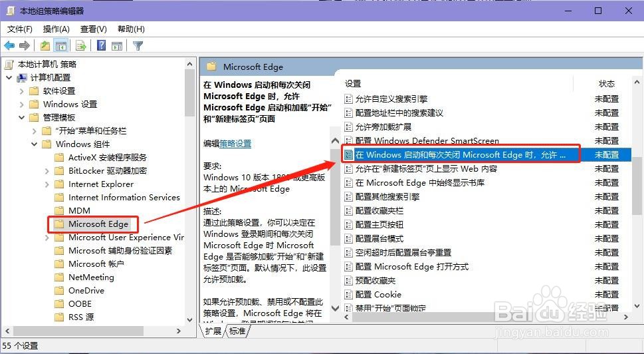Click the folder icon of RSS 源
The image size is (644, 354).
pos(60,317)
